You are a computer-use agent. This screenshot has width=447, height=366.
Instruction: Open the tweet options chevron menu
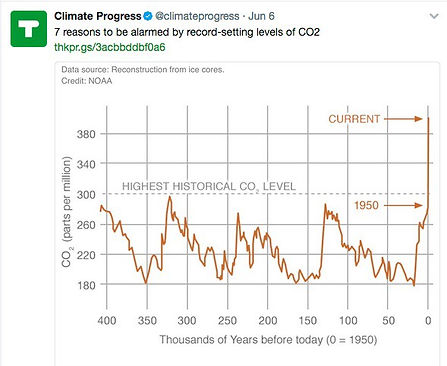434,16
